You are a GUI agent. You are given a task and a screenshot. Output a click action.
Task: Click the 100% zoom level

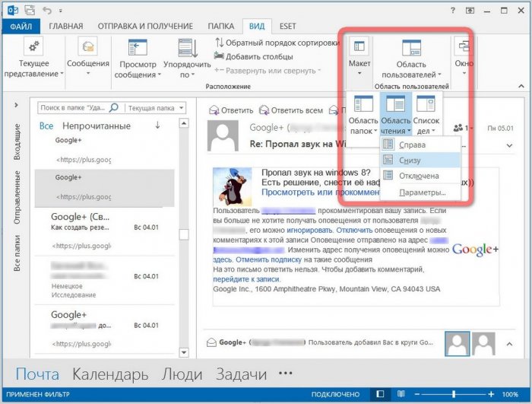click(510, 394)
